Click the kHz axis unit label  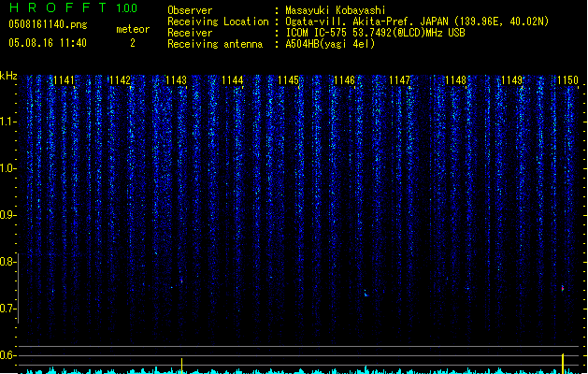pyautogui.click(x=8, y=76)
